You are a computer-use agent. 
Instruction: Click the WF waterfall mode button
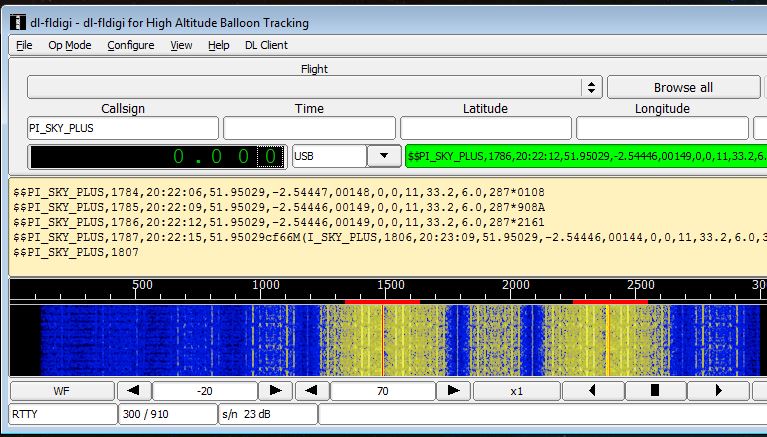coord(62,391)
